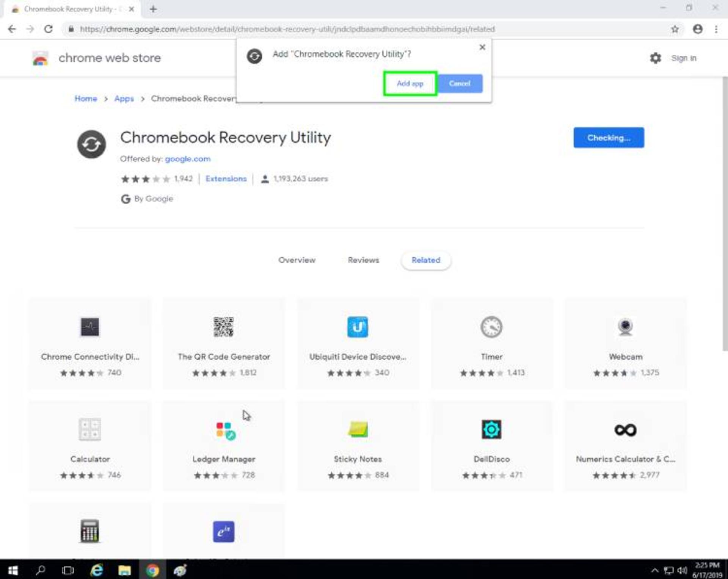Image resolution: width=728 pixels, height=579 pixels.
Task: Click the Ledger Manager title
Action: tap(224, 459)
